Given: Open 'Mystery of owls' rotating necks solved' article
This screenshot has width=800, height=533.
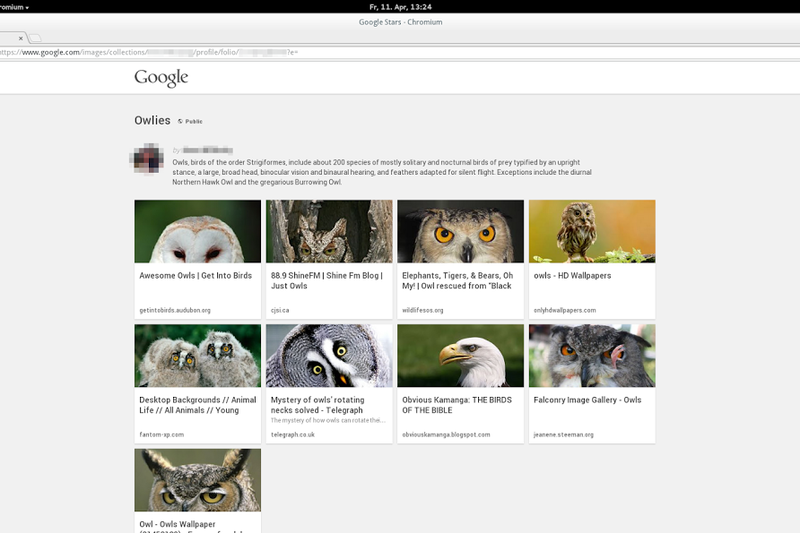Looking at the screenshot, I should (318, 404).
